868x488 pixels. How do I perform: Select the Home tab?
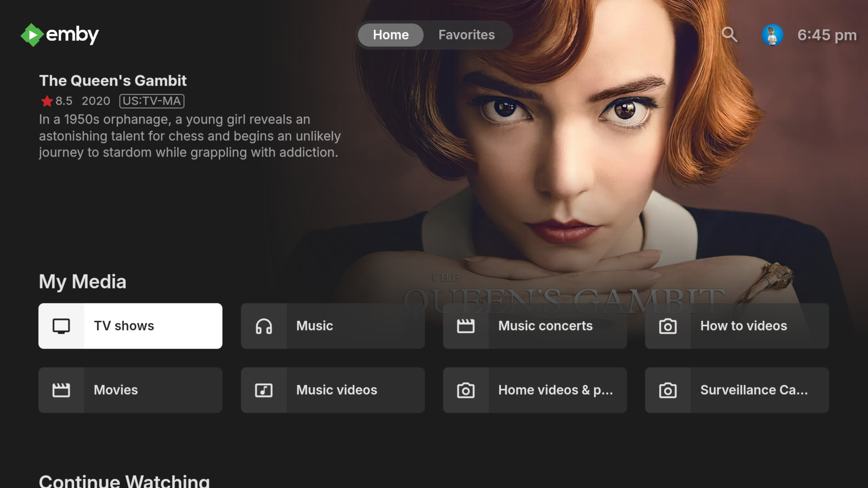(391, 35)
